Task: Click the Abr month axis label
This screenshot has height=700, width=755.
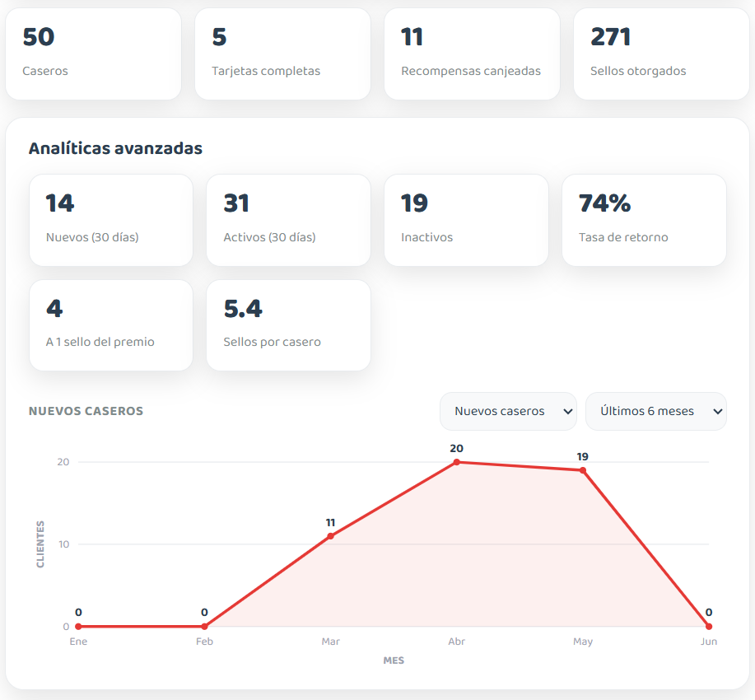Action: pyautogui.click(x=456, y=642)
